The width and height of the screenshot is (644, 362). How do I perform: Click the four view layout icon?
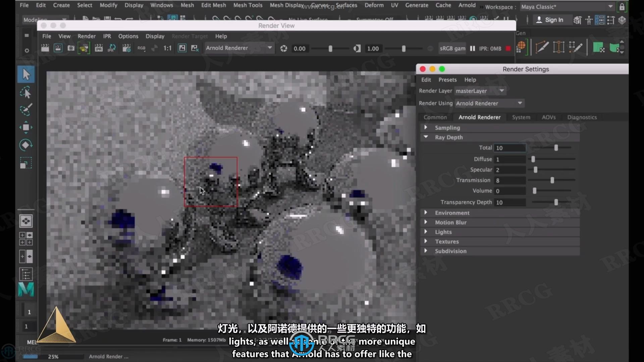(x=26, y=239)
